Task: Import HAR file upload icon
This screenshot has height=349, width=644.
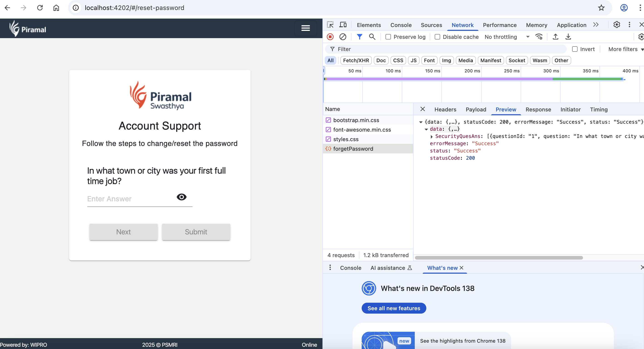Action: 556,37
